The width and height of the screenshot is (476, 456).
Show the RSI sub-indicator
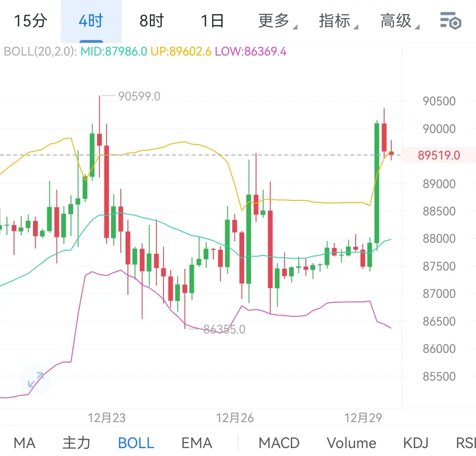[x=466, y=443]
